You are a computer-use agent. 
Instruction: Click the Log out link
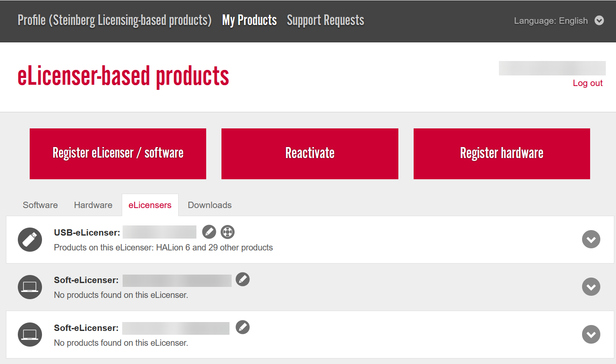[588, 83]
